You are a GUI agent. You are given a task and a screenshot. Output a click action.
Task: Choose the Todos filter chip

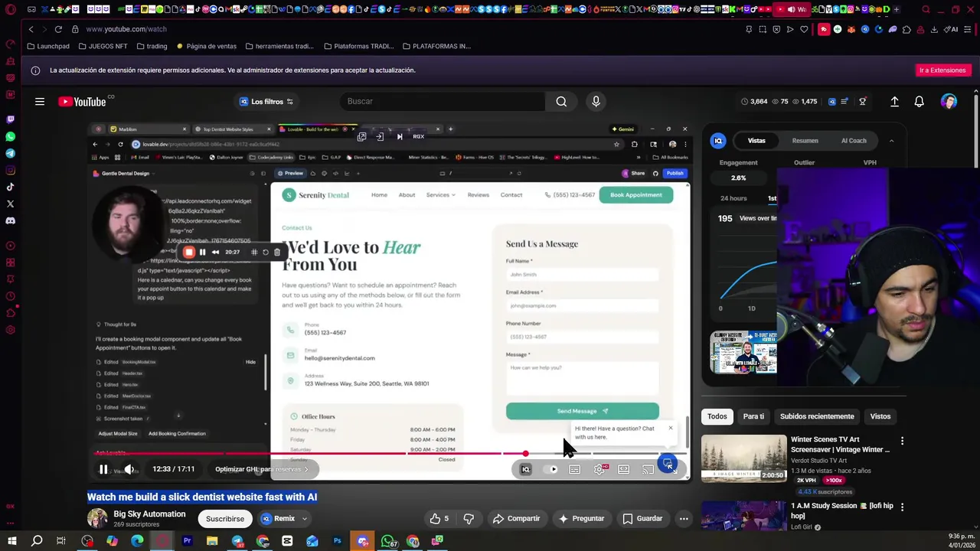coord(717,416)
